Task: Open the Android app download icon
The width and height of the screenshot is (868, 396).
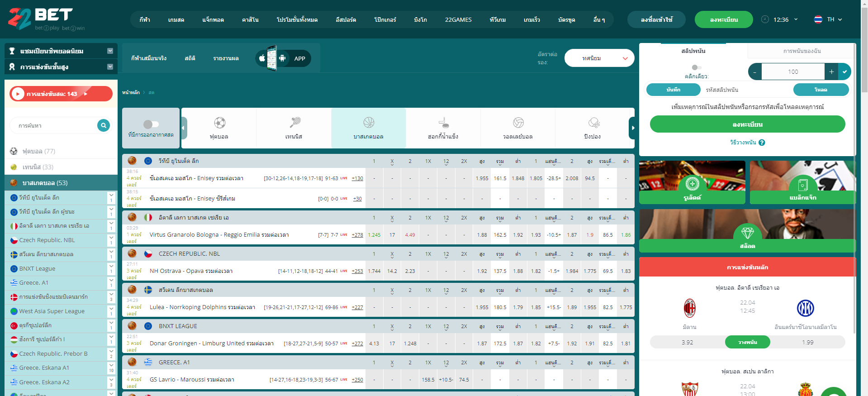Action: point(282,58)
